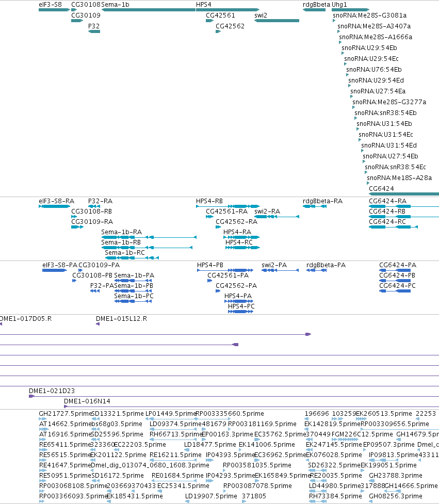Click the Sema-1b-RB transcript label
Screen dimensions: 439x504
point(121,242)
